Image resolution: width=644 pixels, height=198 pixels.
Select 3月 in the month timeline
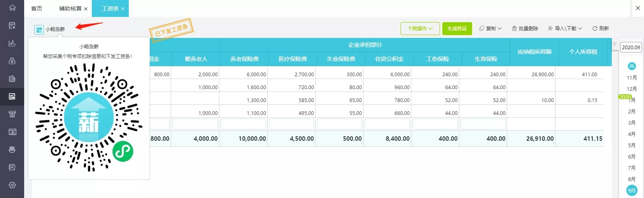click(x=632, y=123)
